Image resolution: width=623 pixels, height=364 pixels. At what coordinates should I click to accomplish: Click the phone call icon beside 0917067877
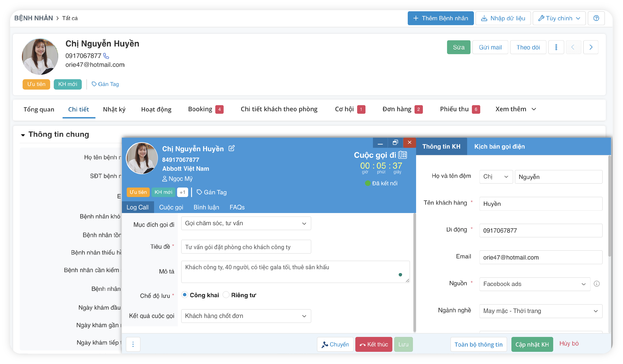[x=106, y=56]
